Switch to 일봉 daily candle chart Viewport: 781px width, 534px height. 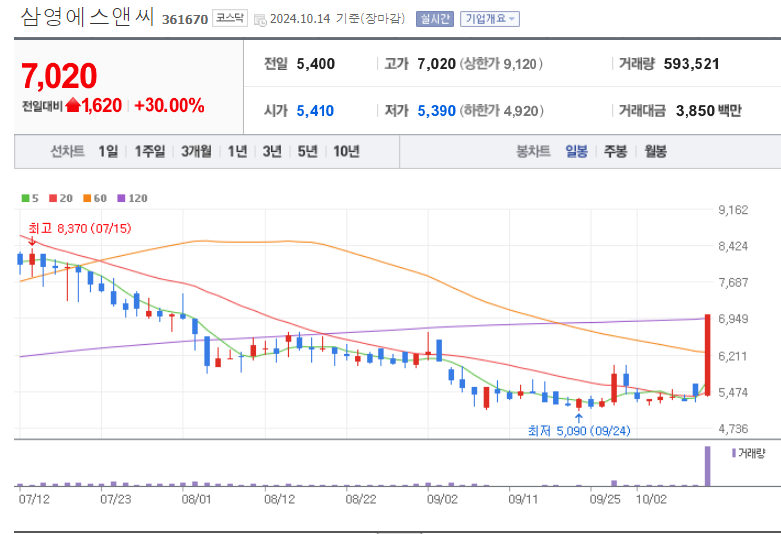576,151
